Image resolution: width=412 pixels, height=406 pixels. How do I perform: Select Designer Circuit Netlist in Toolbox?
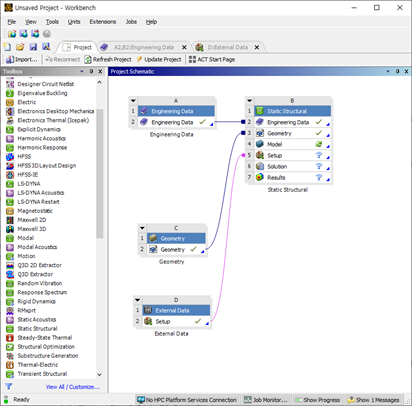tap(46, 84)
